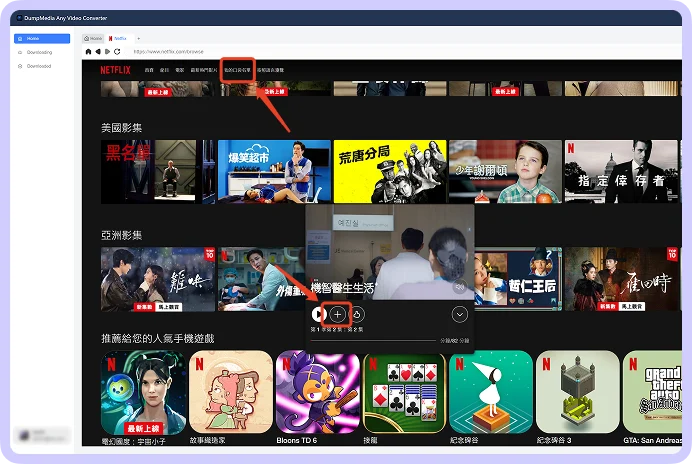
Task: Open the 接龍 solitaire game
Action: (x=404, y=393)
